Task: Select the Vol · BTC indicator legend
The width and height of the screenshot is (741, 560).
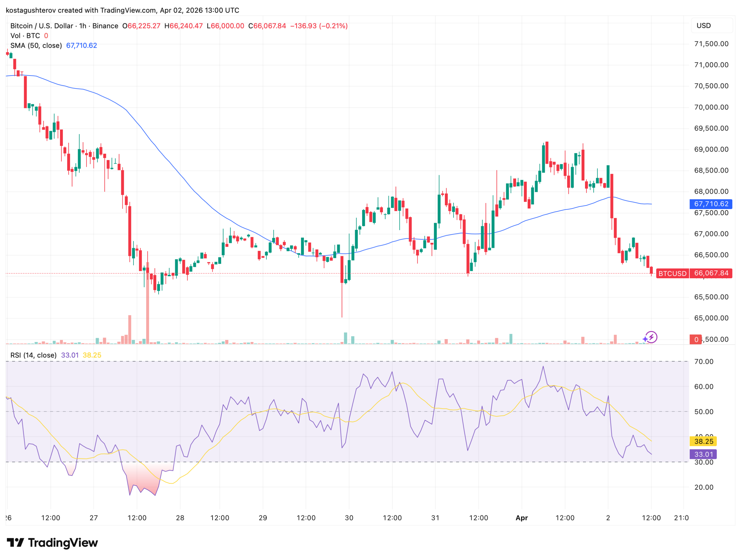Action: coord(25,36)
